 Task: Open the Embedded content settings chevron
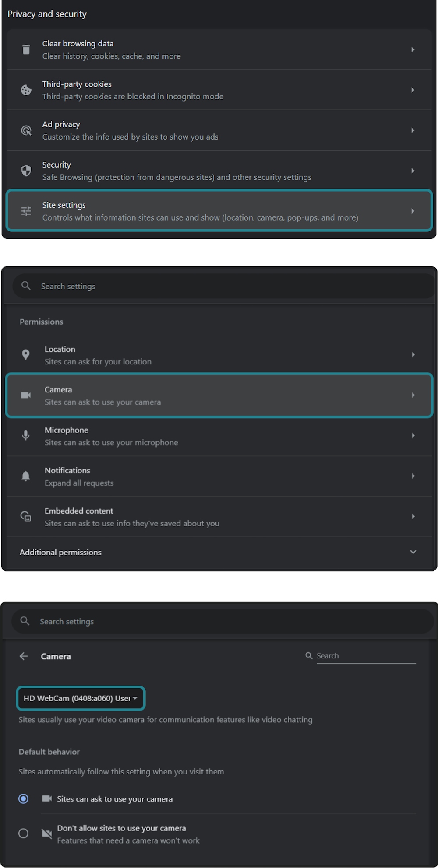[x=413, y=516]
